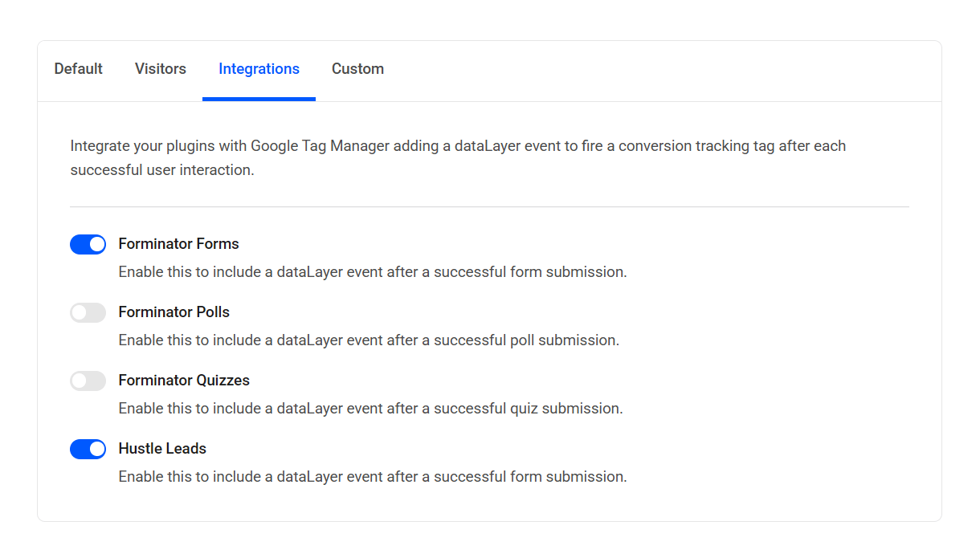Click the Hustle Leads label
The width and height of the screenshot is (980, 558).
(162, 449)
